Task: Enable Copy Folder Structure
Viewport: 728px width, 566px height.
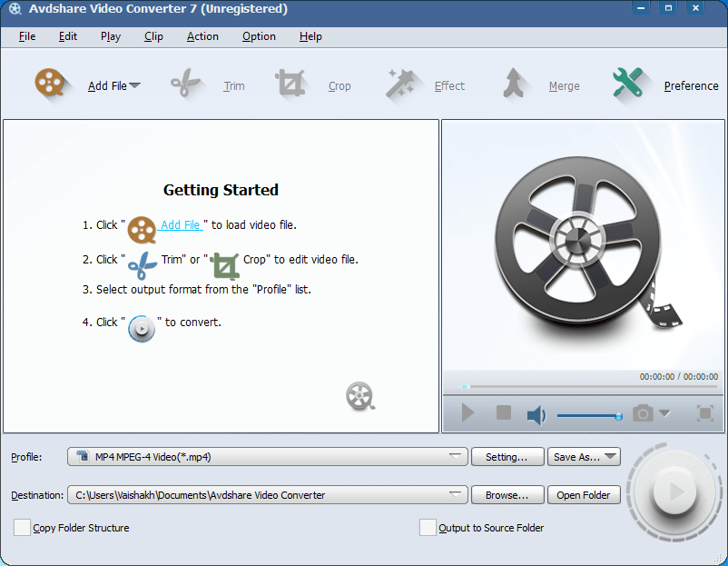Action: [21, 527]
